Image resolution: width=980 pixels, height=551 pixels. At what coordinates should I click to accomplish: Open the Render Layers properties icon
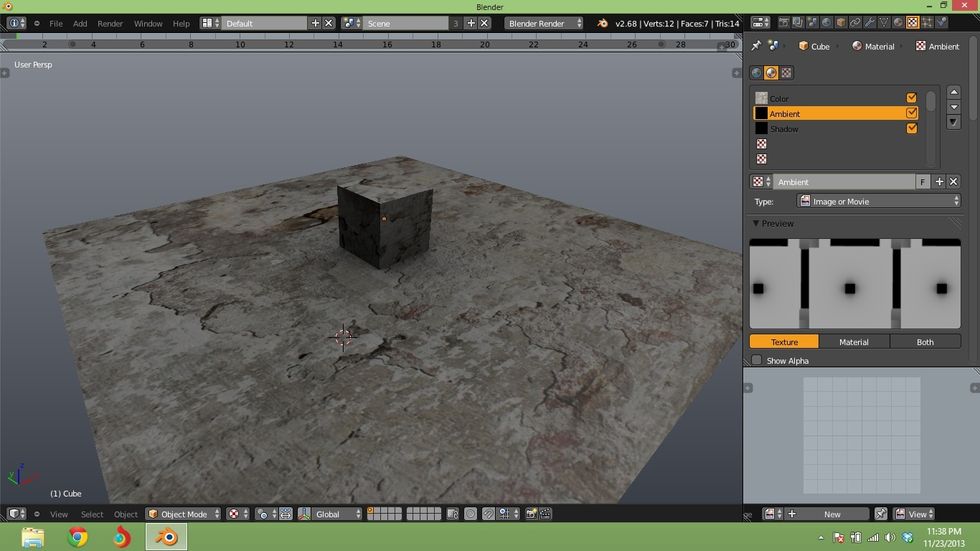798,22
